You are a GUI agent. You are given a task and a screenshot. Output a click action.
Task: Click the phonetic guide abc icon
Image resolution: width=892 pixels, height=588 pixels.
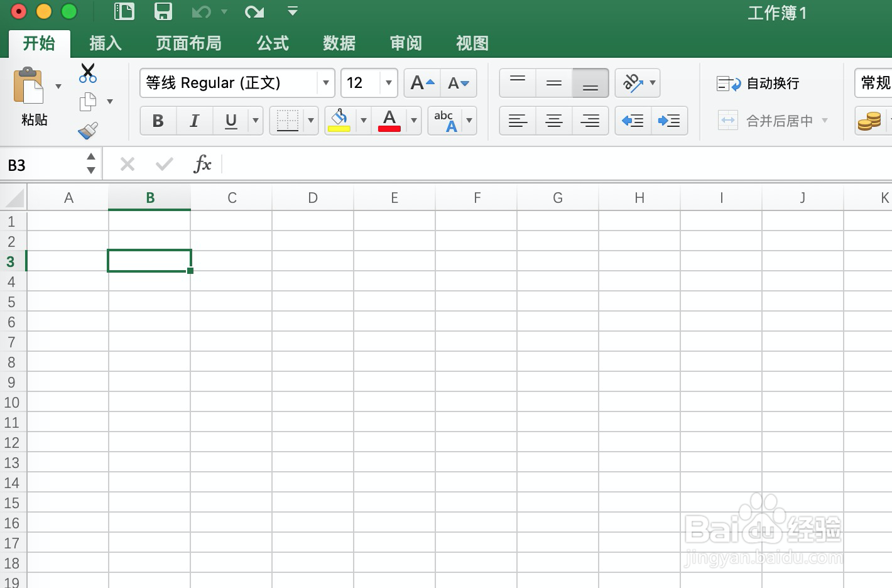coord(445,121)
